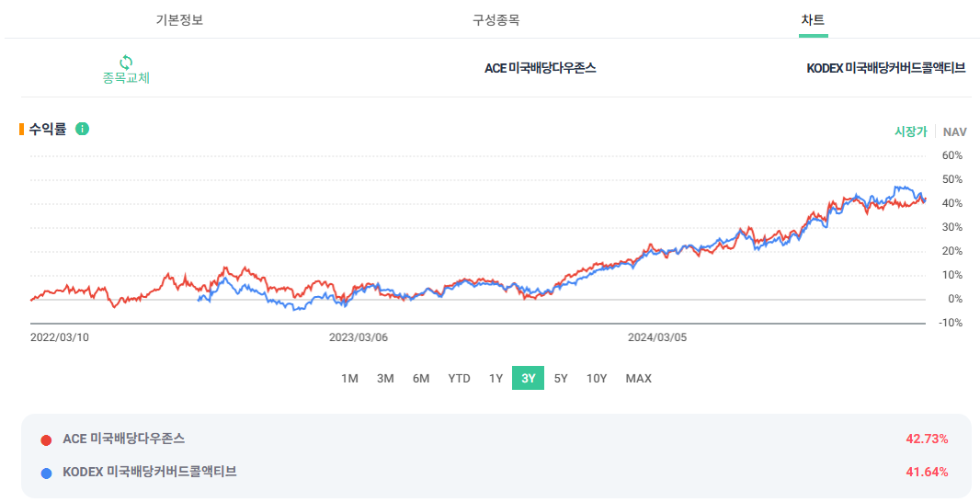Click the red ACE legend dot

pos(46,440)
